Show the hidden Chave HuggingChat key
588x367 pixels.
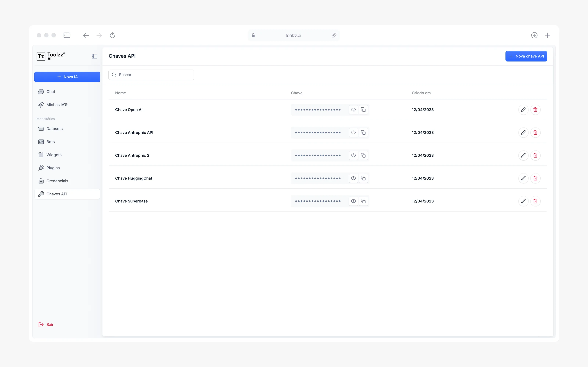pyautogui.click(x=353, y=178)
